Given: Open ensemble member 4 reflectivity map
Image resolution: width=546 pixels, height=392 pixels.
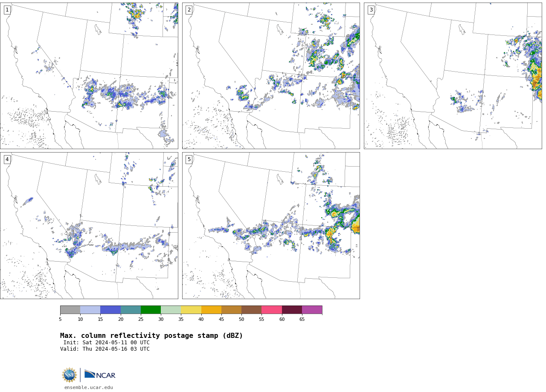Looking at the screenshot, I should pos(89,226).
